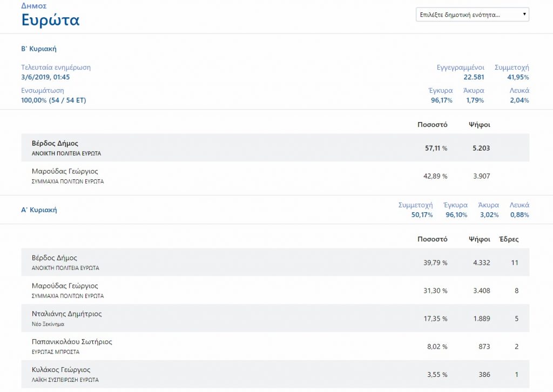Open the 'Επιλέξτε δημοτική ενότητα...' dropdown
Screen dimensions: 553x392
pos(472,15)
